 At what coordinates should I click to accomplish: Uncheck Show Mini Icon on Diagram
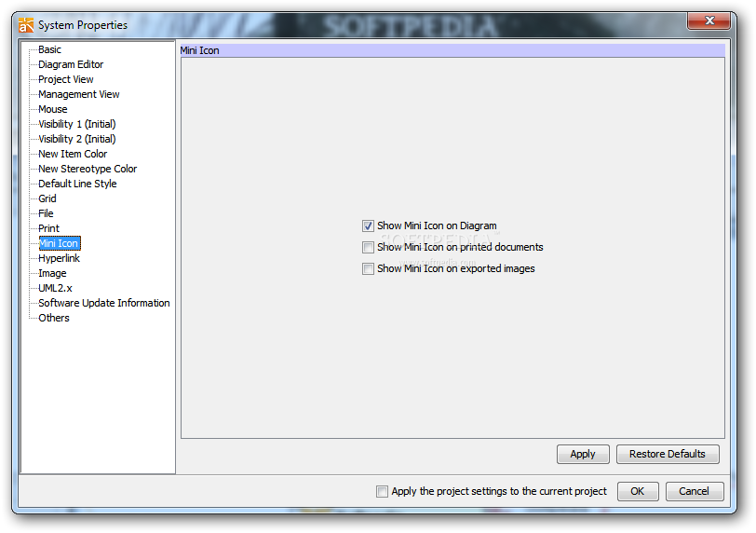[x=368, y=225]
